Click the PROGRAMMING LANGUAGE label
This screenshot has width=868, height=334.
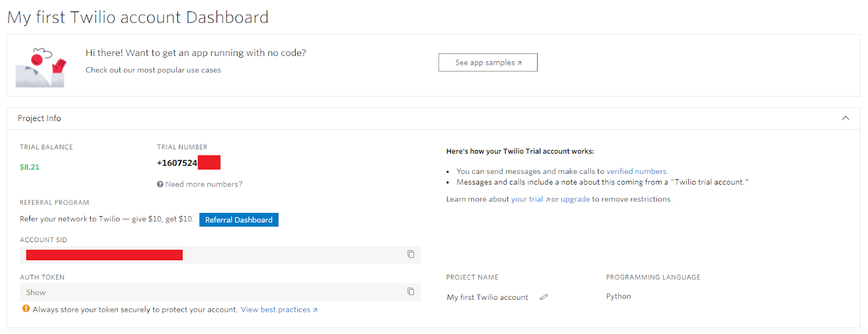pos(653,278)
